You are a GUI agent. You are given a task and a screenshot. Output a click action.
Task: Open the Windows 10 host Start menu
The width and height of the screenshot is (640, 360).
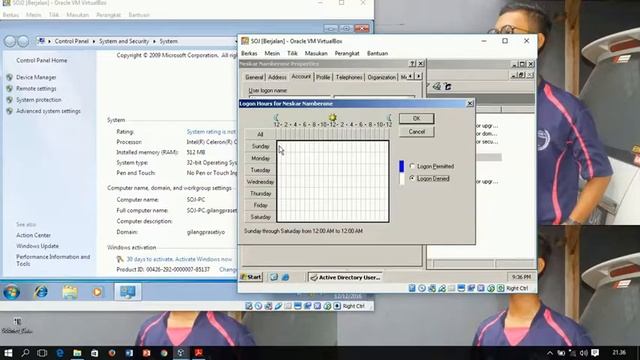8,353
